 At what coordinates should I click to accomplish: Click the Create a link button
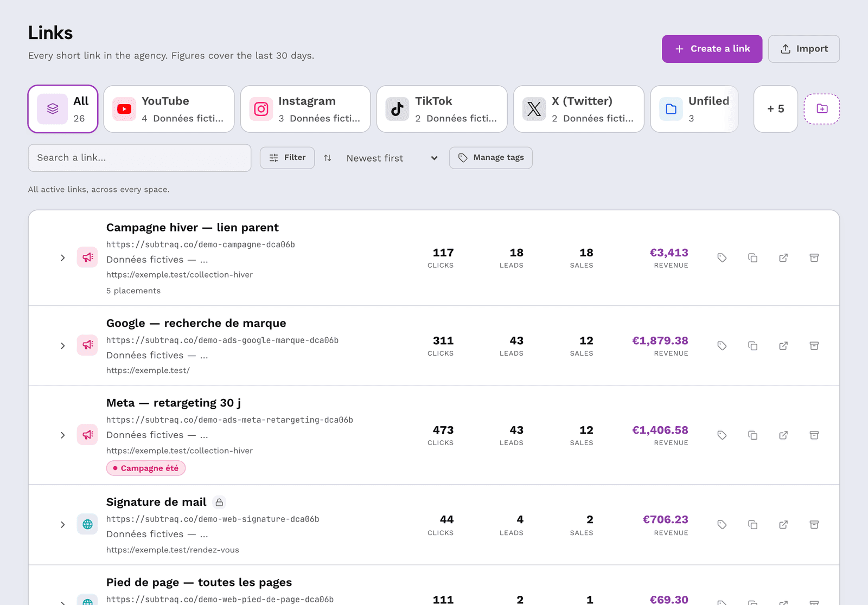pos(712,49)
